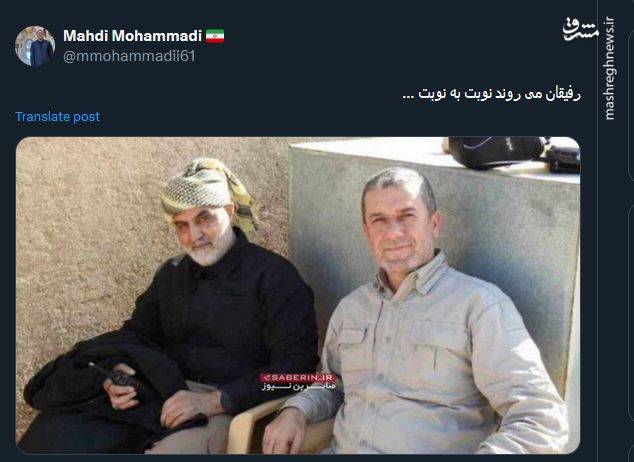Click the checkered headscarf in the photo
The image size is (634, 462).
[x=209, y=191]
